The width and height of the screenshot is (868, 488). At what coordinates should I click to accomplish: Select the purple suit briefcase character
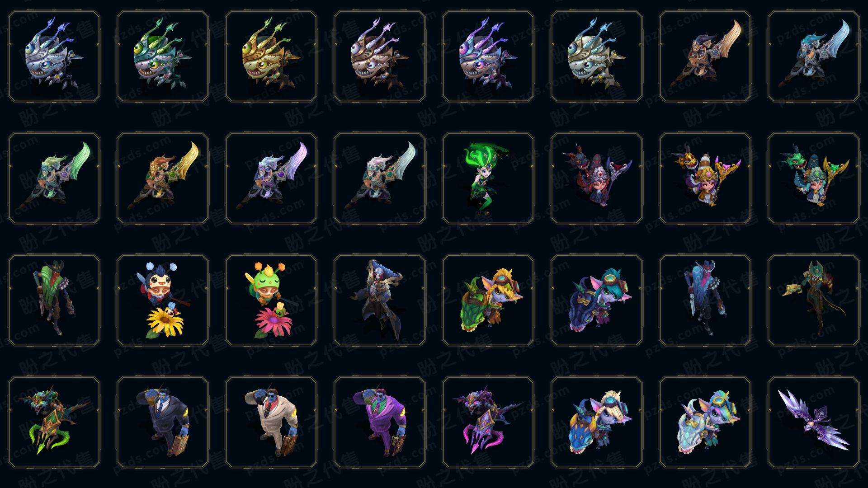380,422
